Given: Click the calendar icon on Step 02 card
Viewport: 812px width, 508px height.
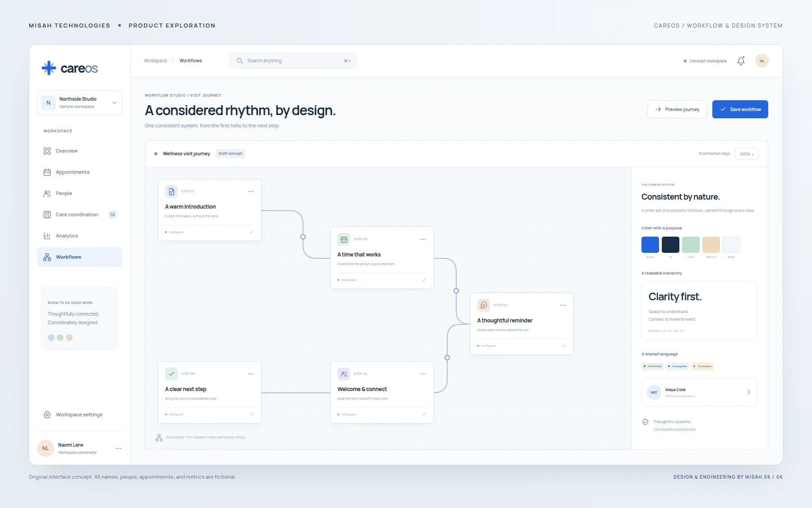Looking at the screenshot, I should (344, 239).
